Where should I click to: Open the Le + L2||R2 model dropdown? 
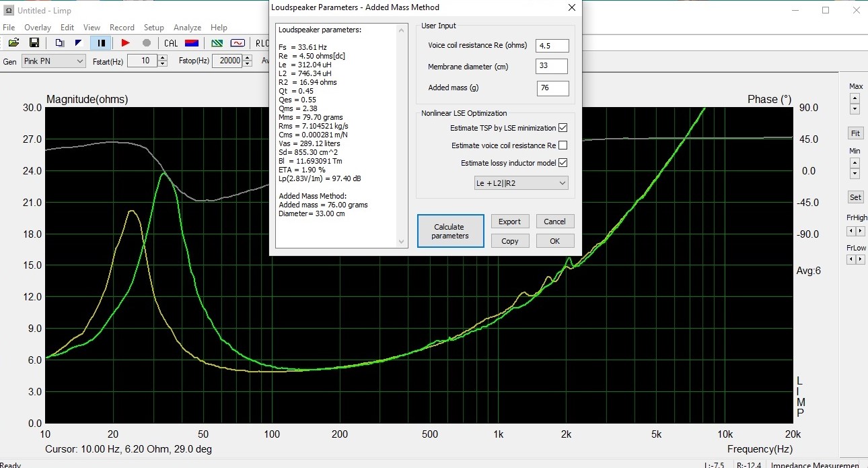tap(521, 183)
